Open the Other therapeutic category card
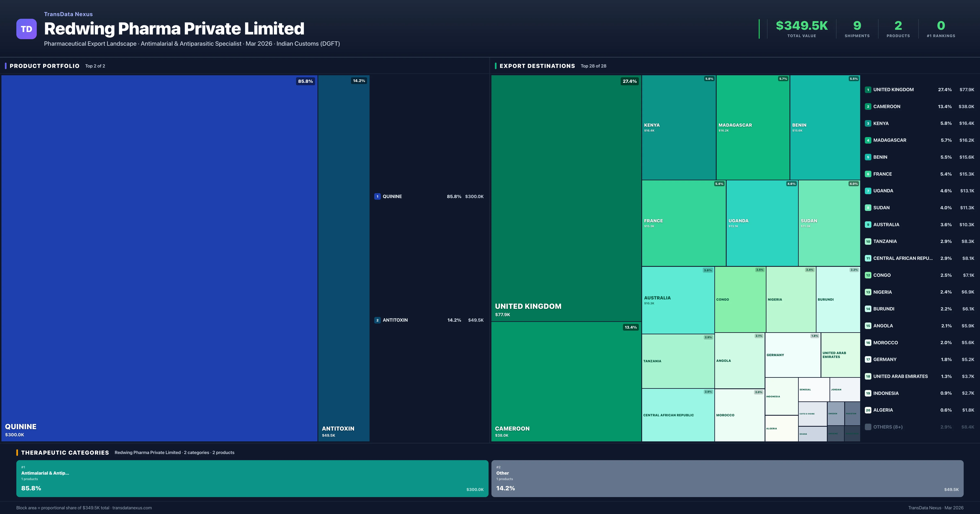The width and height of the screenshot is (980, 514). (727, 478)
